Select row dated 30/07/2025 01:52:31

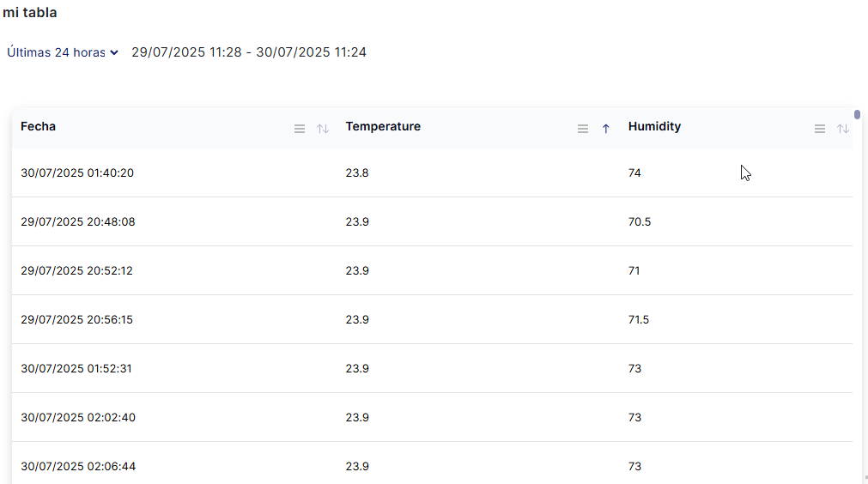pos(76,368)
